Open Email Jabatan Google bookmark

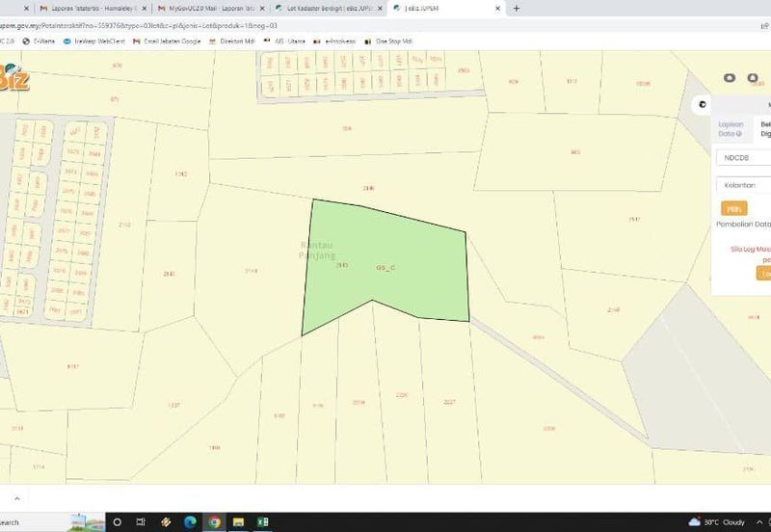pyautogui.click(x=170, y=41)
